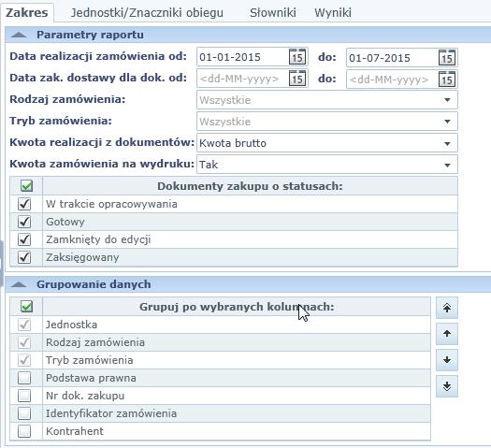
Task: Uncheck Zaksięgowany status checkbox
Action: pyautogui.click(x=24, y=257)
